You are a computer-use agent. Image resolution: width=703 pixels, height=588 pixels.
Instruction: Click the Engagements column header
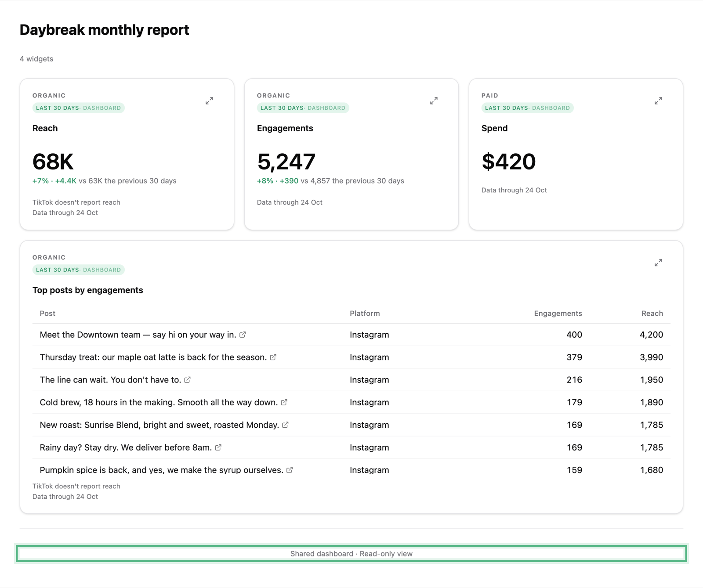(558, 313)
